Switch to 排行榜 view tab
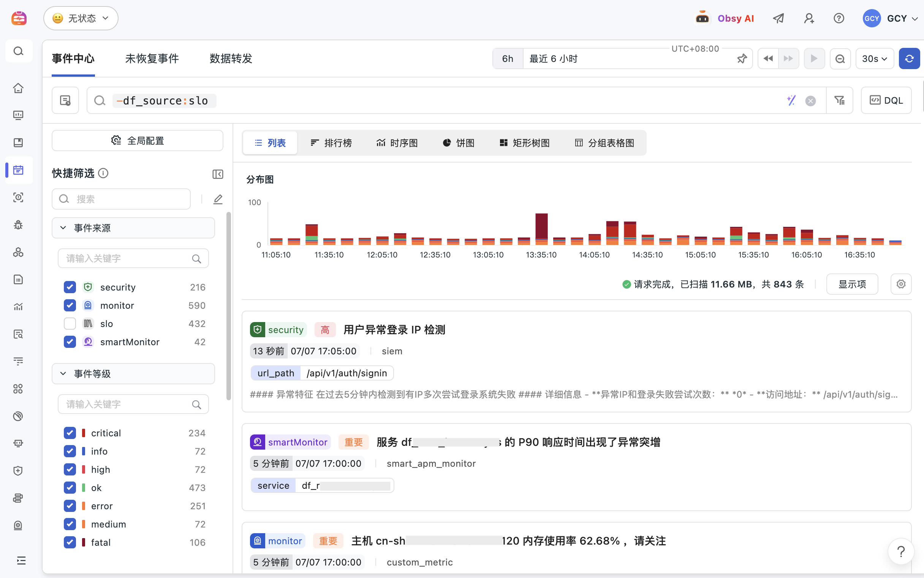The image size is (924, 578). click(331, 142)
